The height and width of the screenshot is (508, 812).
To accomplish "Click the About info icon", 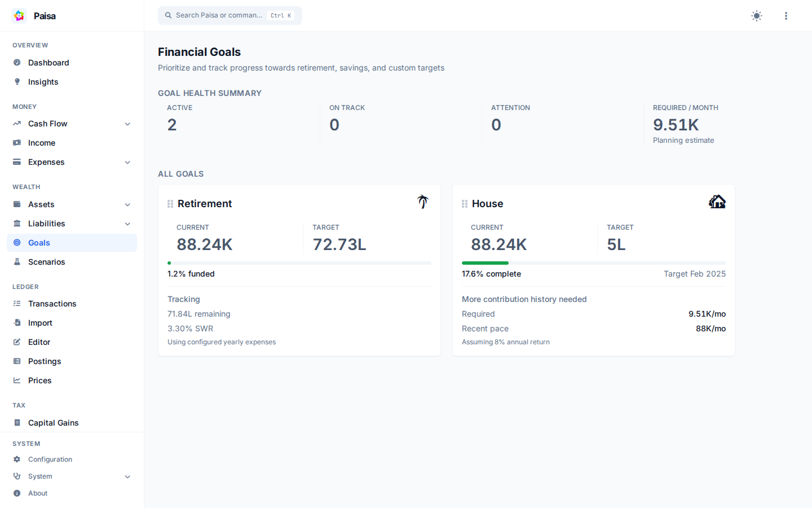I will (x=17, y=493).
